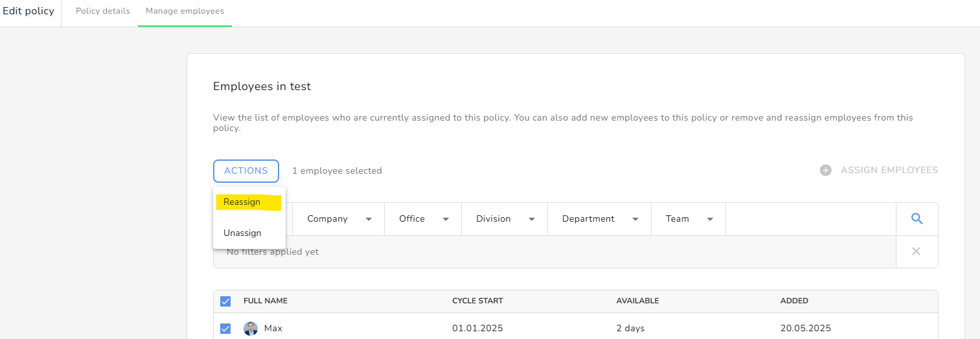This screenshot has height=339, width=980.
Task: Click the employee name Max
Action: 273,329
